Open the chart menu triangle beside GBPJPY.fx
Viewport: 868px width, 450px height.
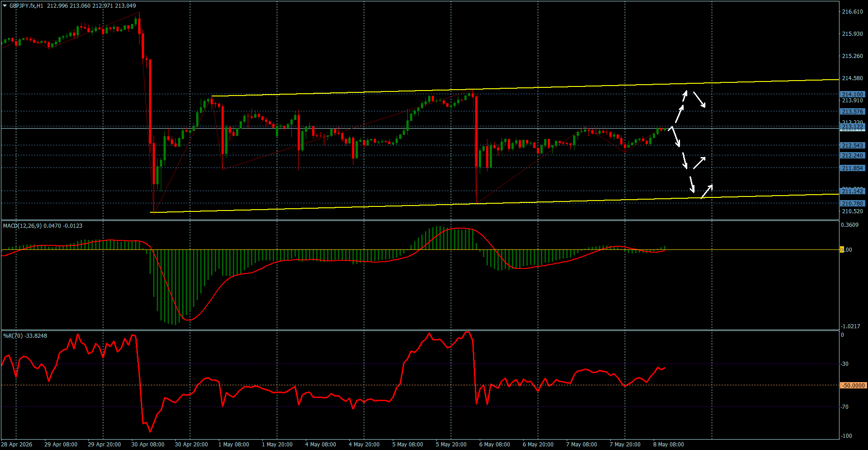coord(5,6)
